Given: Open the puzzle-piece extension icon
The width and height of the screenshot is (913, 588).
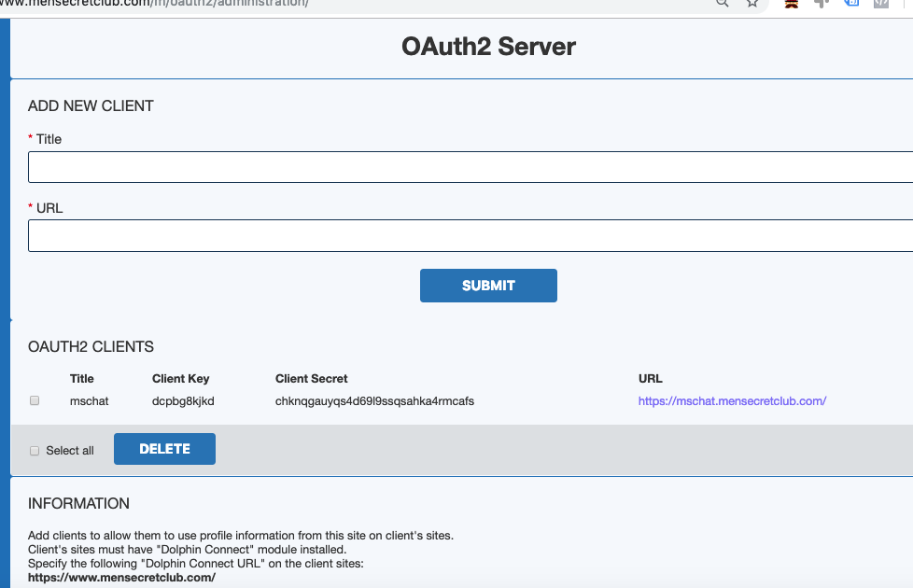Looking at the screenshot, I should click(x=822, y=3).
